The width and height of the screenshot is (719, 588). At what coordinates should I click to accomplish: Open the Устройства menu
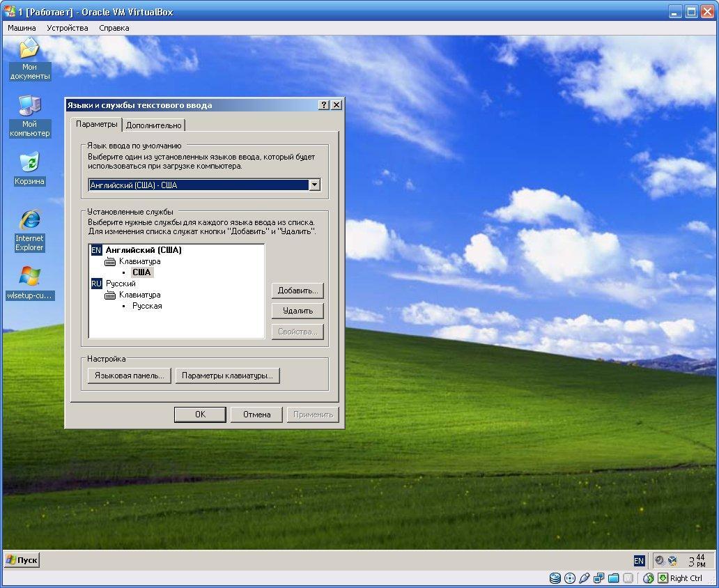click(x=68, y=28)
